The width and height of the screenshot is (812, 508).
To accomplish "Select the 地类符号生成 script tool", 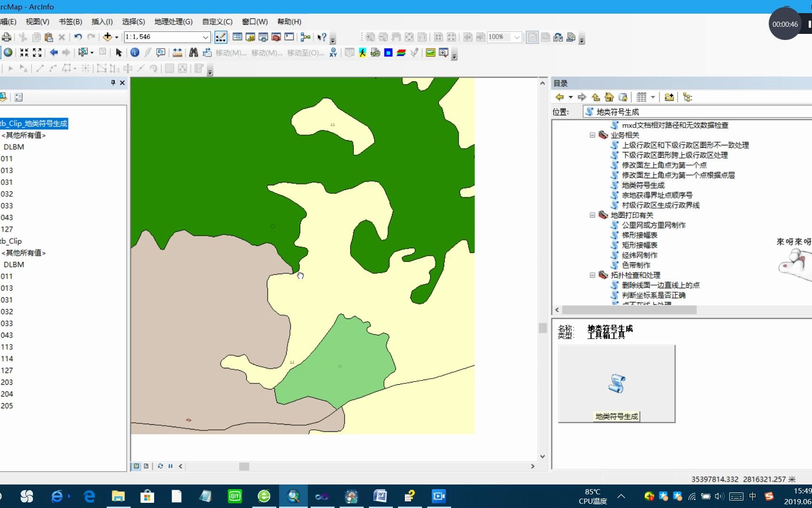I will [x=643, y=185].
